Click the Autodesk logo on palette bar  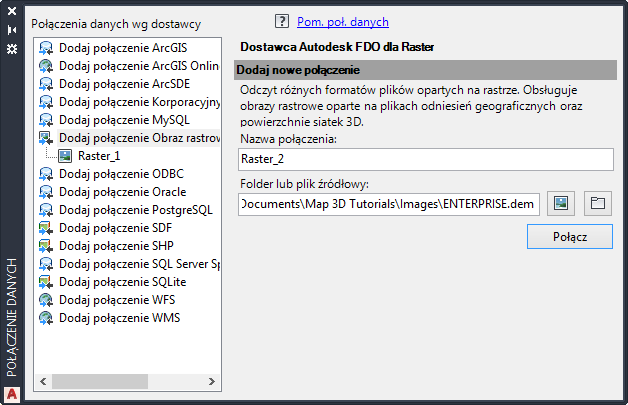tap(12, 392)
